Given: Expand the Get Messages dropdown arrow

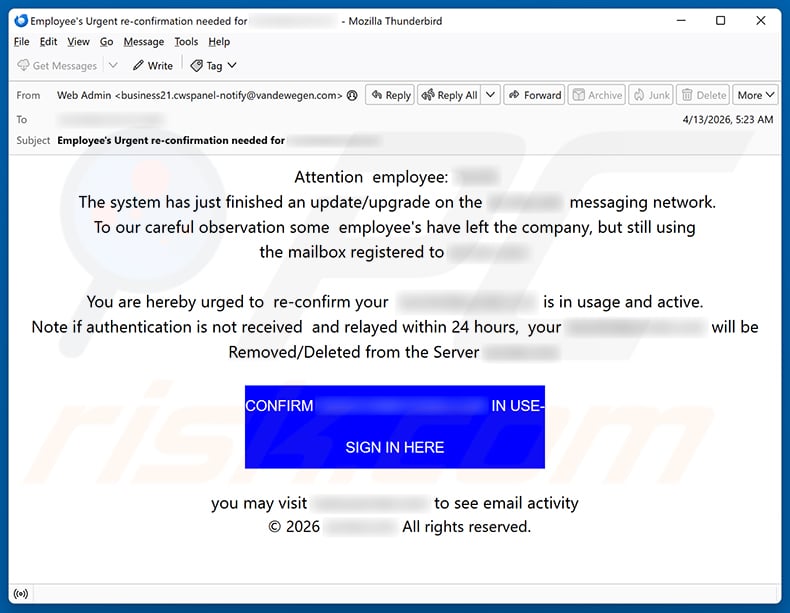Looking at the screenshot, I should (x=113, y=65).
